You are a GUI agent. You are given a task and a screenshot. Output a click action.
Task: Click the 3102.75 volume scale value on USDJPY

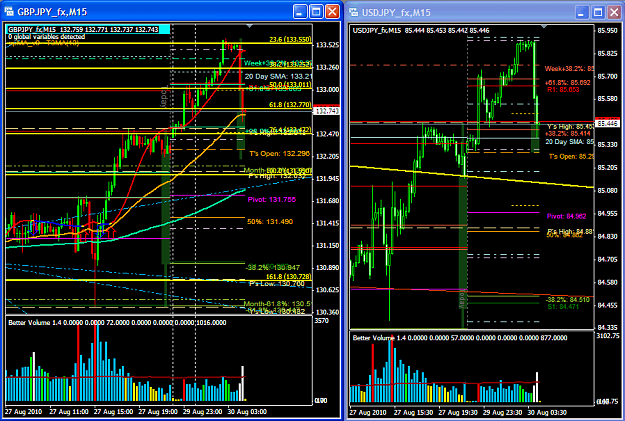(x=608, y=336)
